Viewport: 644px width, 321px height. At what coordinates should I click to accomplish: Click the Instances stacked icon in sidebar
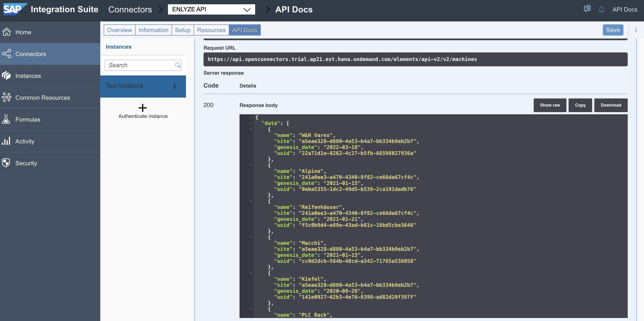coord(6,76)
